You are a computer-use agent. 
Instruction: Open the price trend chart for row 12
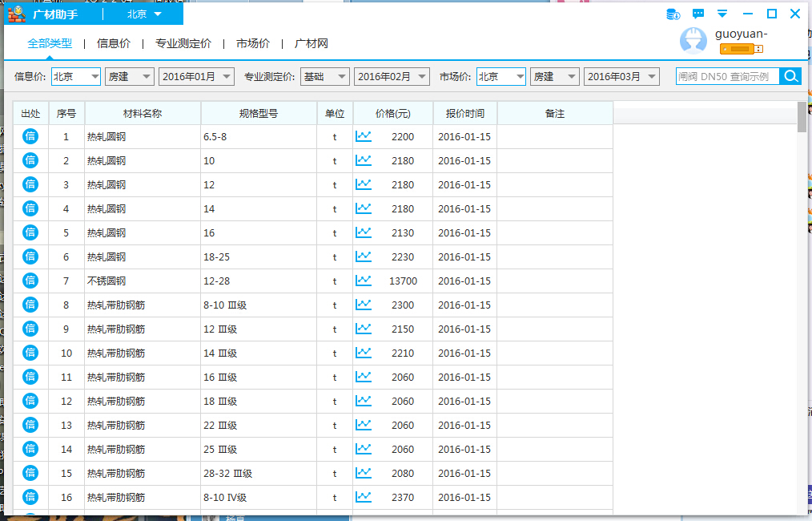point(364,401)
